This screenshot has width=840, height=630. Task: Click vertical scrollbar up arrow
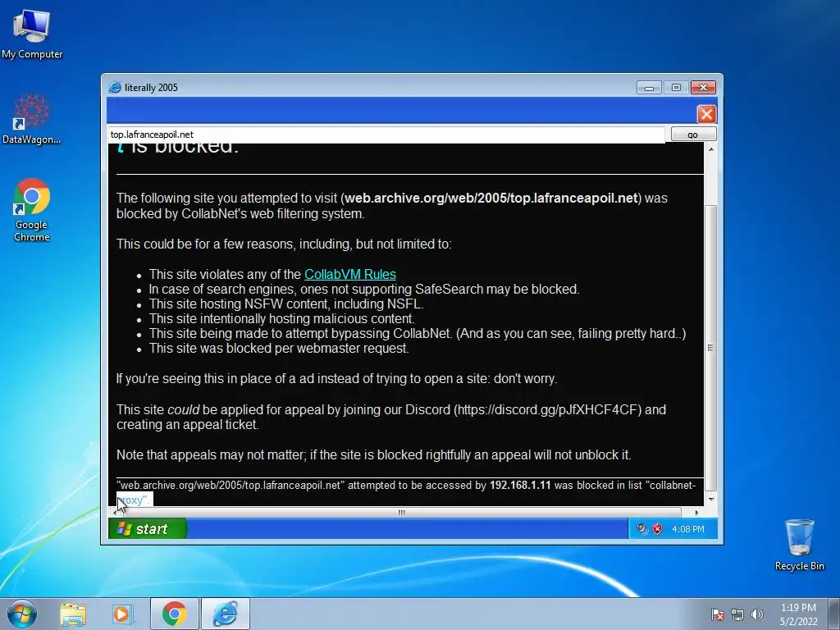click(711, 149)
